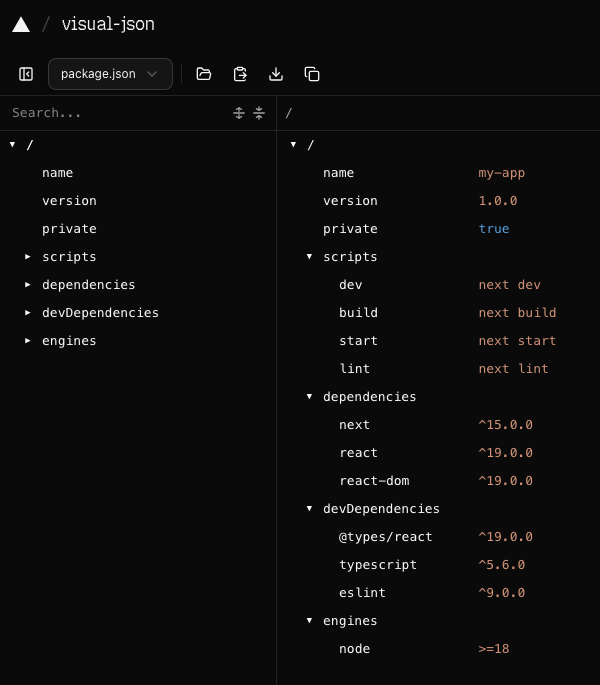Click the paste from clipboard icon

240,74
